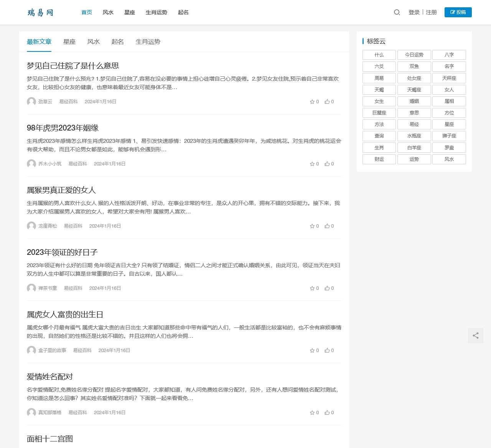The image size is (491, 448).
Task: Star the article 属虎女人富贵的出生日
Action: pos(312,350)
